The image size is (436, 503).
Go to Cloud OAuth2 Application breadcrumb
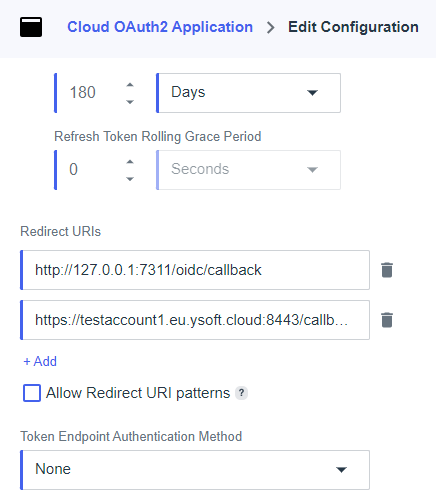tap(160, 27)
